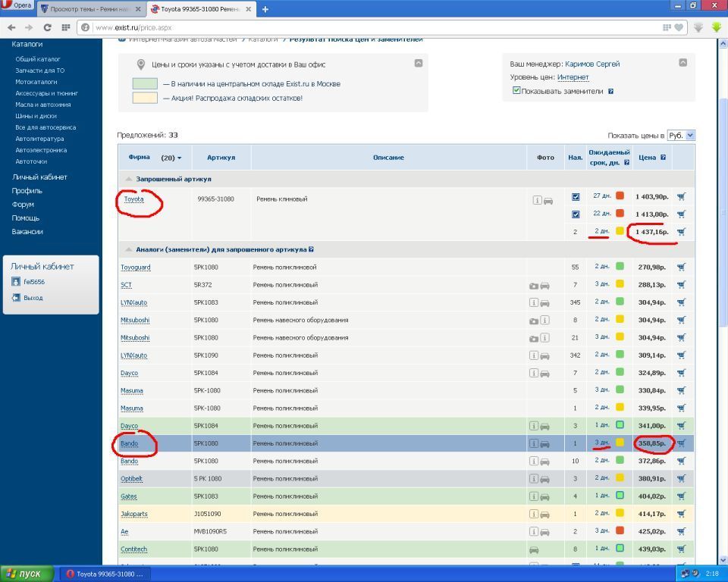Toggle the checkbox in the 27 дн. Toyota row

[x=576, y=196]
